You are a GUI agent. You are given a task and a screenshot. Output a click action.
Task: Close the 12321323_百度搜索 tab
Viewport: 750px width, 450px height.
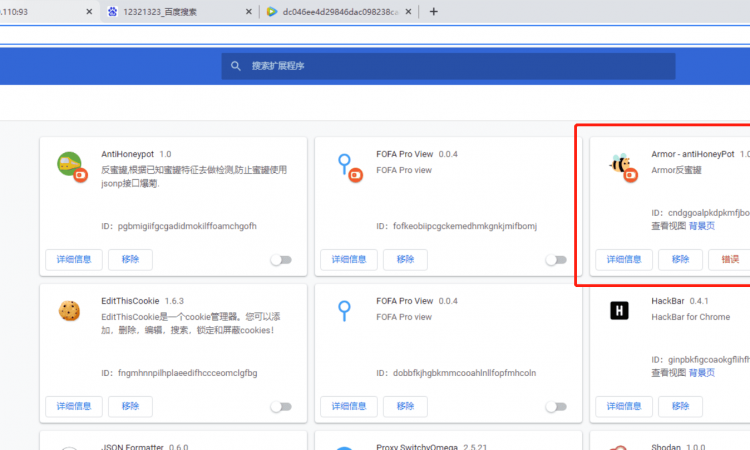pos(249,11)
